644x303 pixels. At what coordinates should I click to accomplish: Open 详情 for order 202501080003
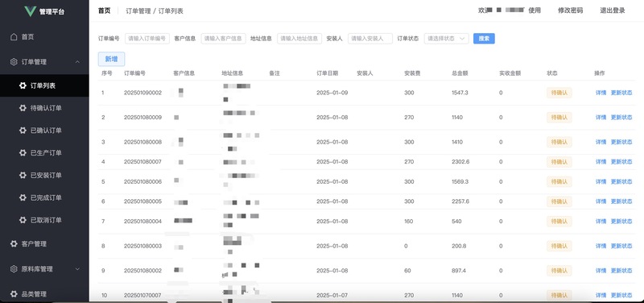(x=601, y=246)
